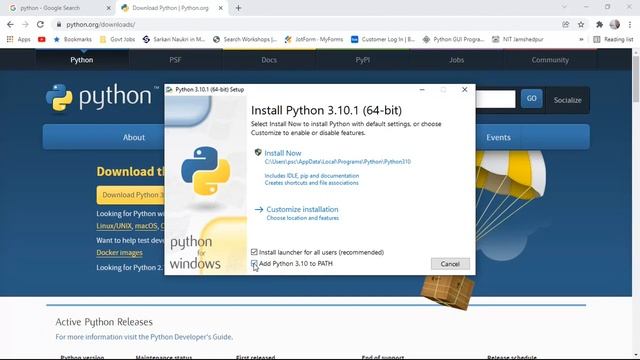
Task: Click the yellow Download Python button
Action: pyautogui.click(x=131, y=195)
